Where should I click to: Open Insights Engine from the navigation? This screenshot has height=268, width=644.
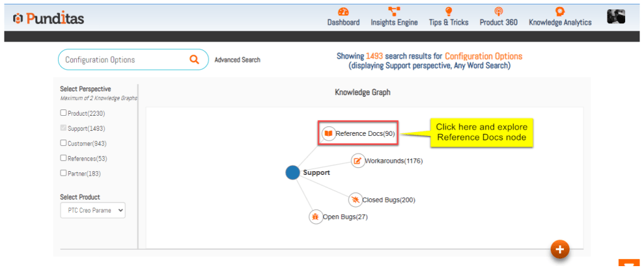(x=394, y=17)
